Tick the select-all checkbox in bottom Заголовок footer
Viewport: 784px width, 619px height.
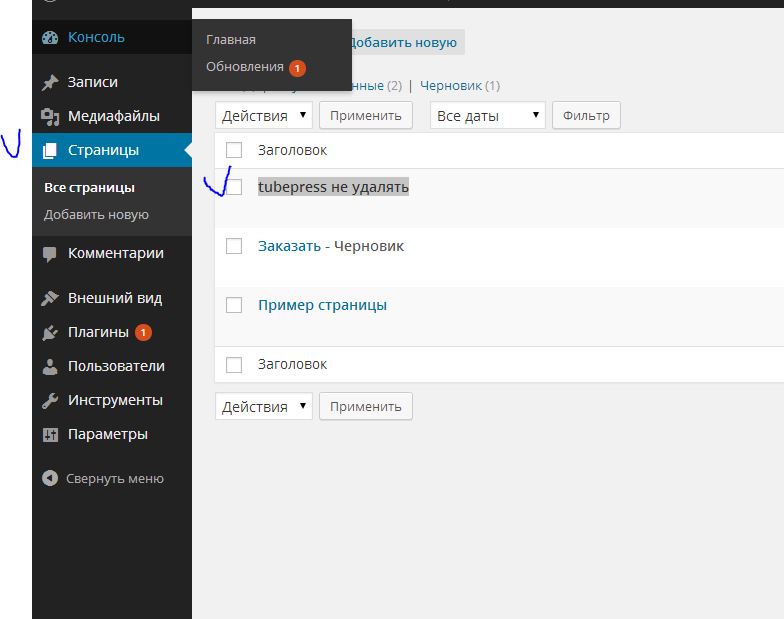click(x=234, y=364)
